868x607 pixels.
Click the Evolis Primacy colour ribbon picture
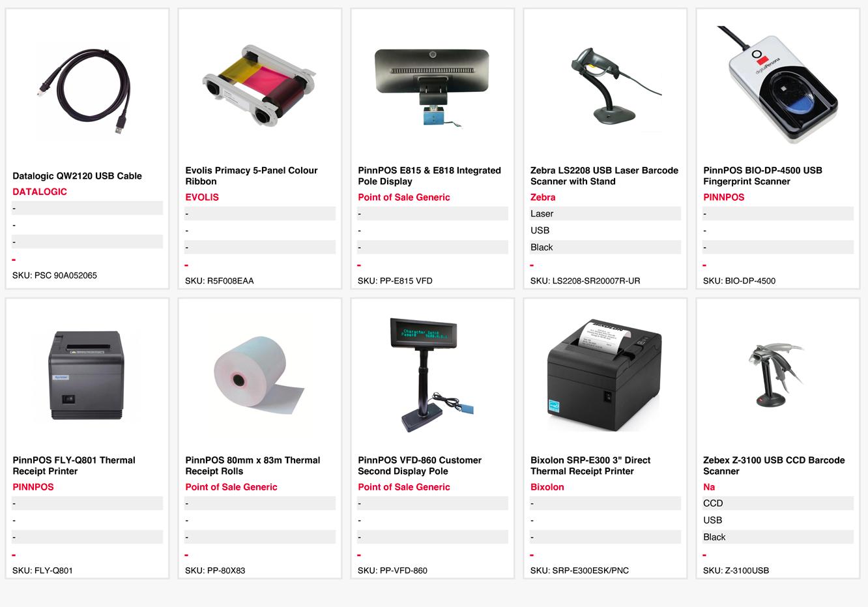[x=259, y=86]
